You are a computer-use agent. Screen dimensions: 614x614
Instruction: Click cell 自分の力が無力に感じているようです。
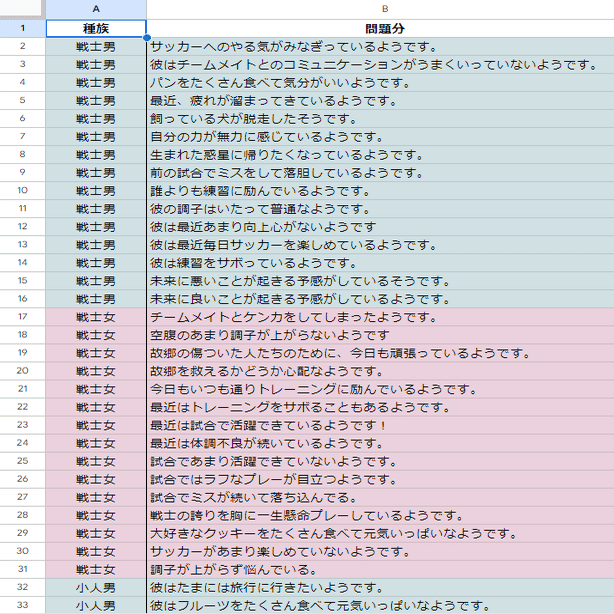pos(380,137)
